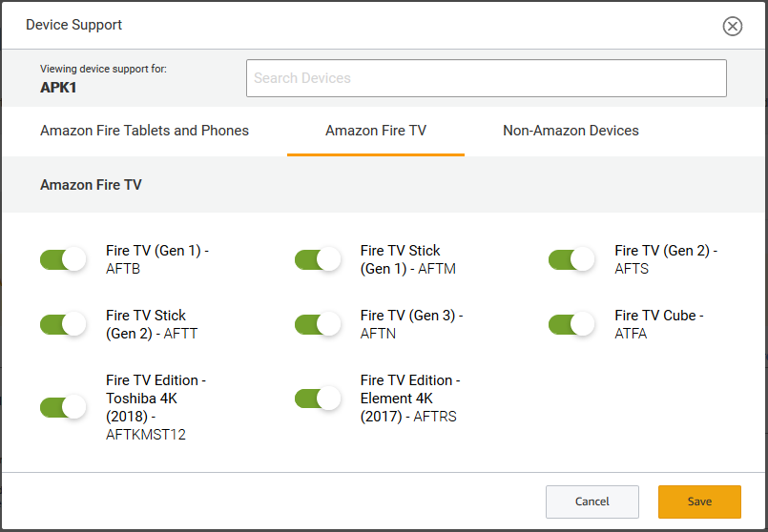
Task: Switch to Amazon Fire Tablets and Phones tab
Action: (144, 131)
